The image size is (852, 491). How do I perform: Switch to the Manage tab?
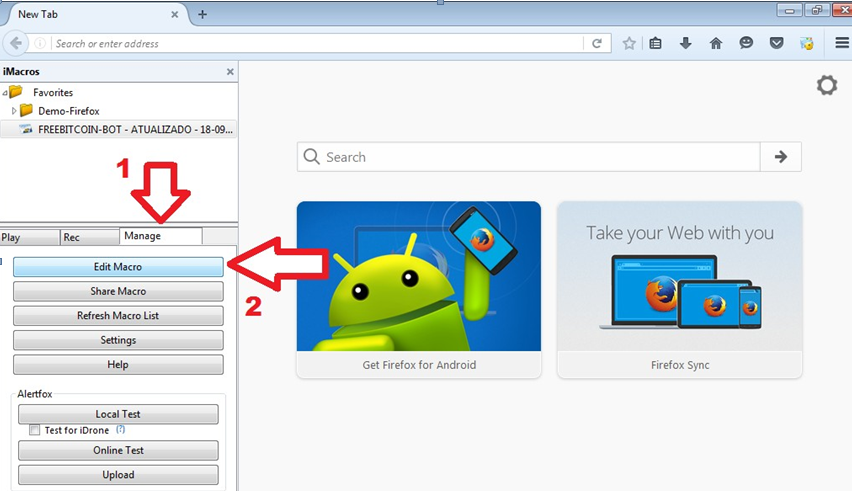(160, 236)
